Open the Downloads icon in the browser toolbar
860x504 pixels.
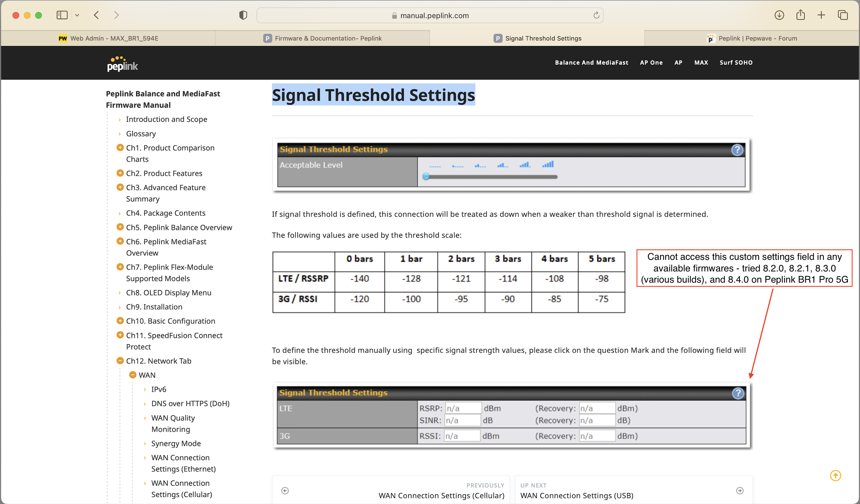click(x=780, y=15)
